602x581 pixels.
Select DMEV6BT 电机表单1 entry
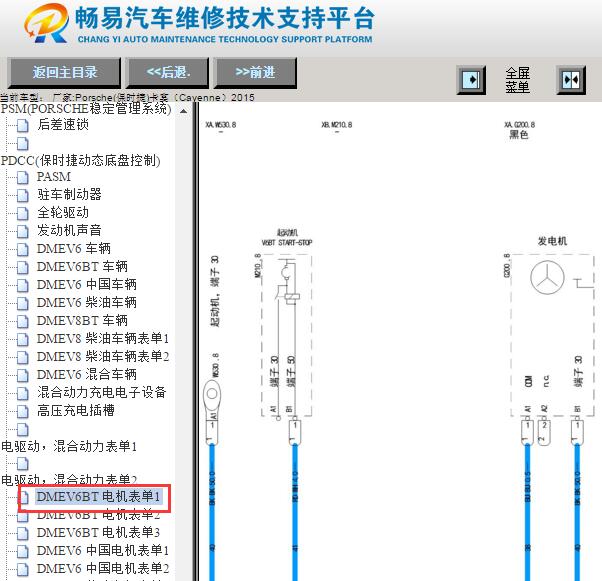[98, 497]
